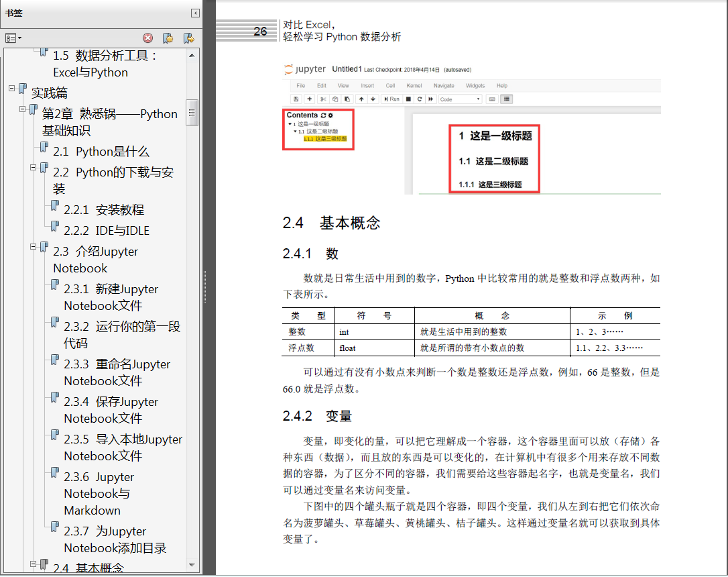This screenshot has height=577, width=728.
Task: Click the header text 对比 Excel,
Action: (309, 25)
